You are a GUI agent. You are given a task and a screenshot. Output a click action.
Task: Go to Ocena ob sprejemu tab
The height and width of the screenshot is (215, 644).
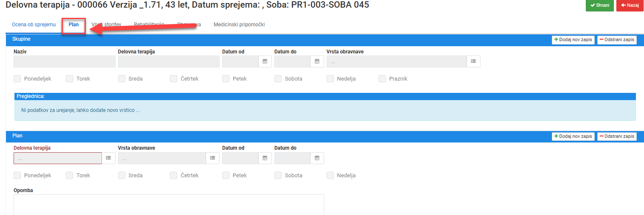pos(34,25)
